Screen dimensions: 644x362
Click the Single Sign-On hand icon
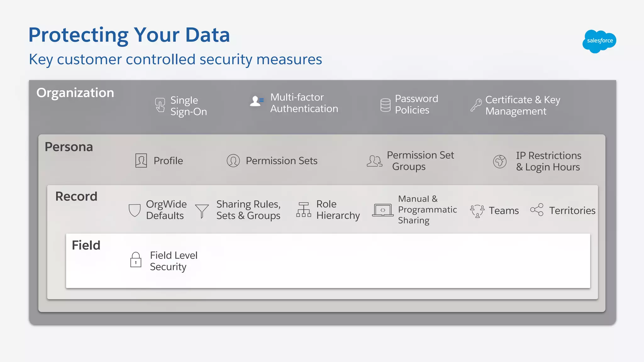pyautogui.click(x=160, y=105)
